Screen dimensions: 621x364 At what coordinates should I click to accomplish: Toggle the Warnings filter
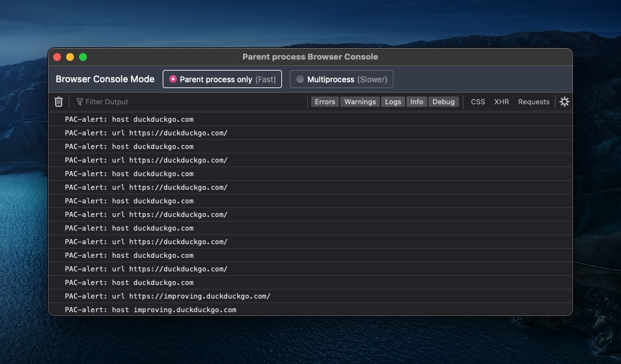click(360, 102)
